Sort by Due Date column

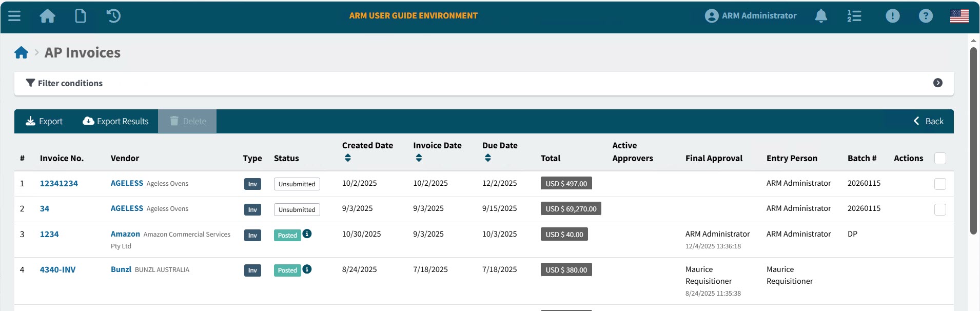[x=487, y=158]
